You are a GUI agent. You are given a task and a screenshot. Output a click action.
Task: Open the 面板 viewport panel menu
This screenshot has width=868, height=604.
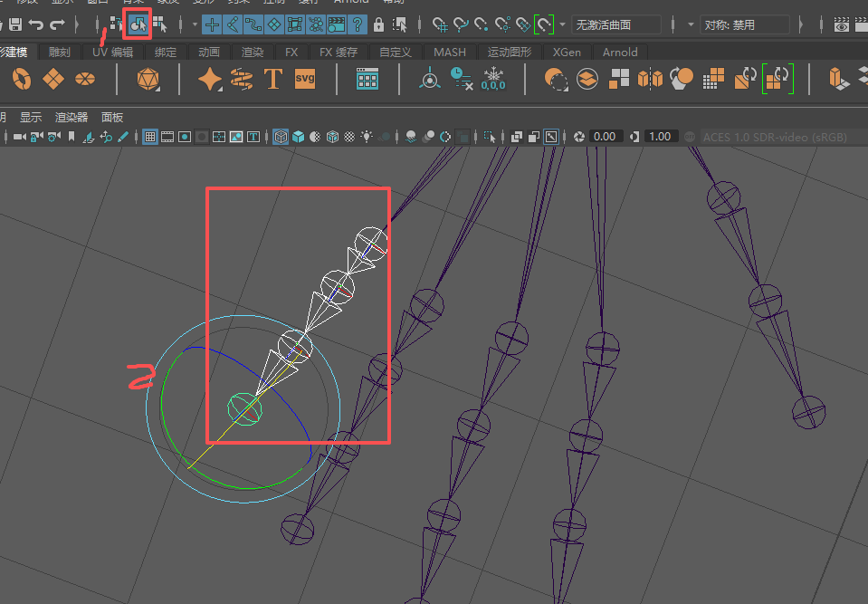112,118
